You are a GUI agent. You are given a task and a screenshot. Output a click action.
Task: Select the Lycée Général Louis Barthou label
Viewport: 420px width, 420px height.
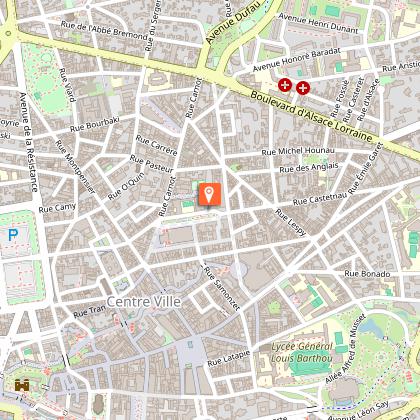point(302,352)
